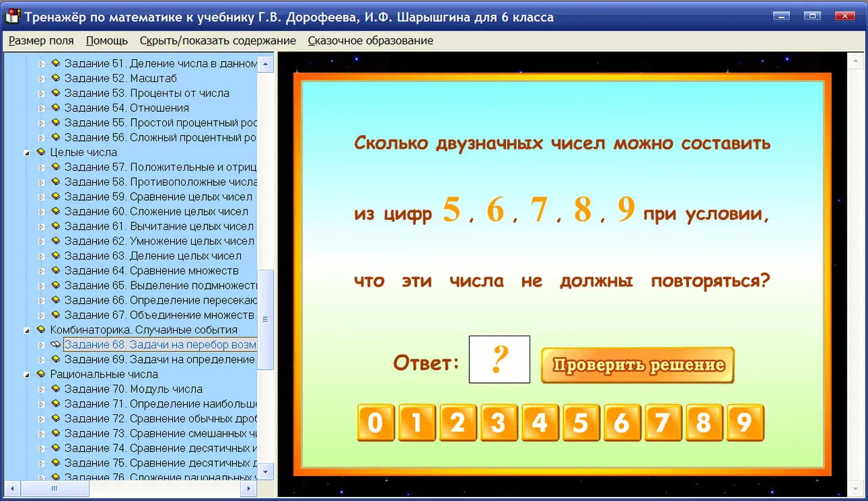
Task: Select Задание 56. Сложный процентный рост
Action: pyautogui.click(x=161, y=138)
